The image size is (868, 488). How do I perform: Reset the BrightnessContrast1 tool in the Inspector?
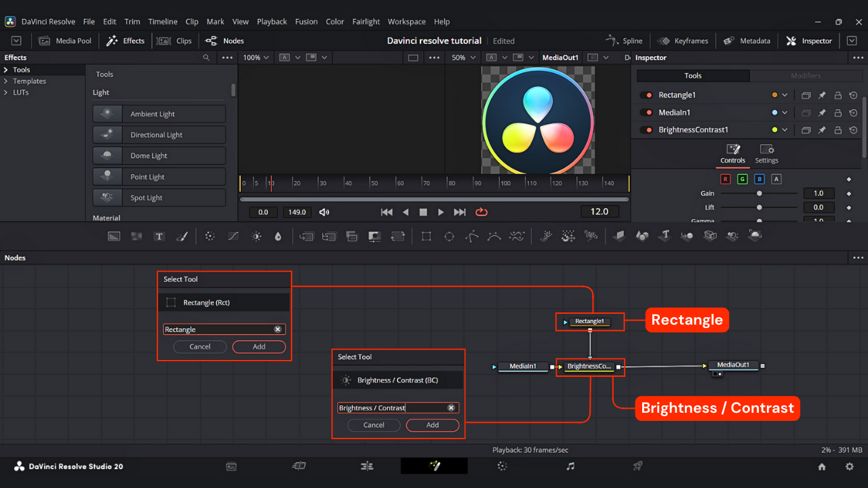[853, 130]
